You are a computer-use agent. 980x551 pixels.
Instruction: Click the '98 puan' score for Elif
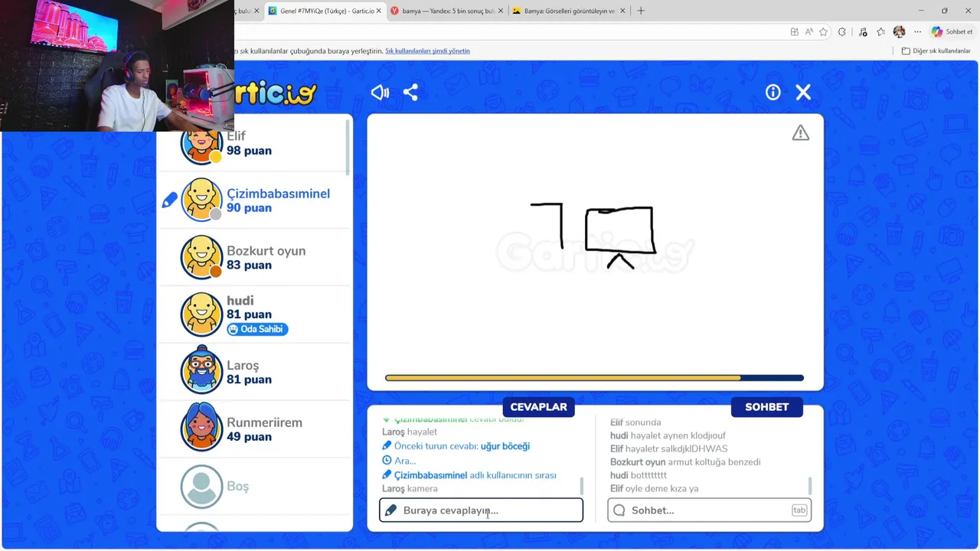pos(249,151)
